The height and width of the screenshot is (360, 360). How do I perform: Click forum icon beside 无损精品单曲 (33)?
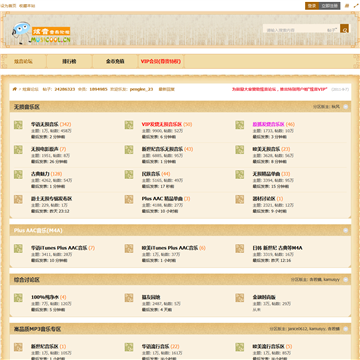(239, 174)
